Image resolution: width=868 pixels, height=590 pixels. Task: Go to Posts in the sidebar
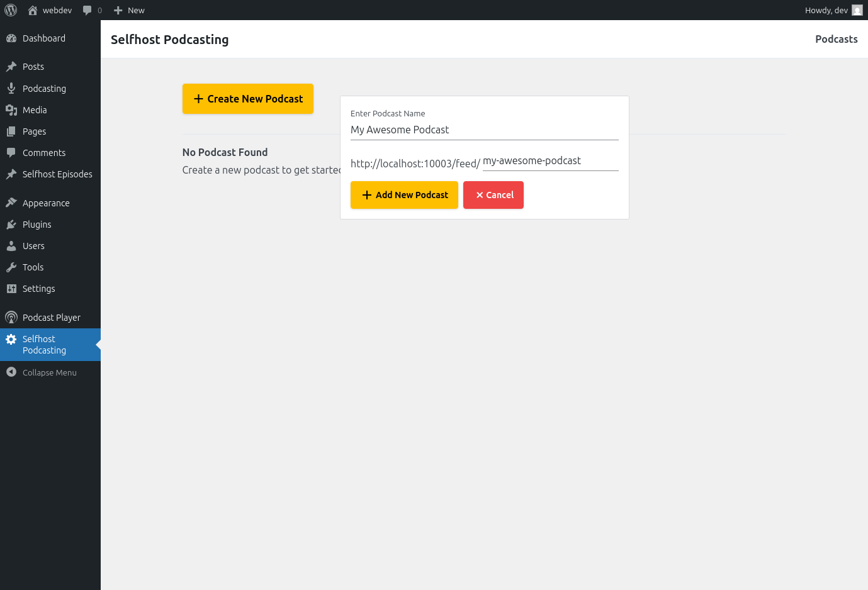pos(33,67)
